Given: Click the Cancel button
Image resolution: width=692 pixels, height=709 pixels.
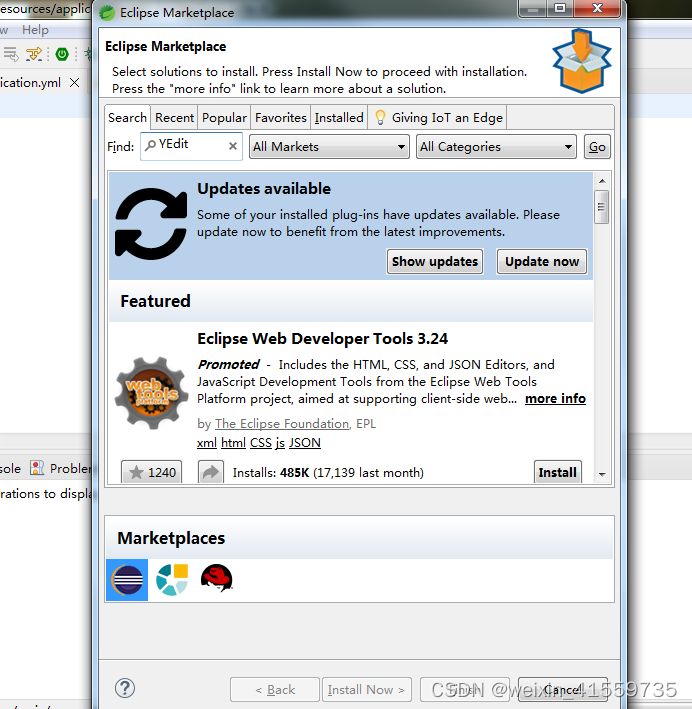Looking at the screenshot, I should [x=562, y=690].
